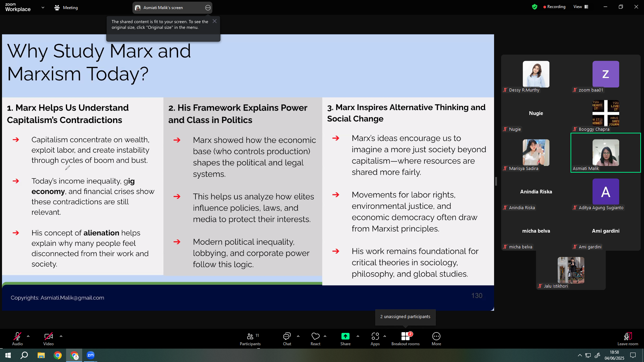Click the '2 unassigned participants' tooltip
Screen dimensions: 644x362
pos(405,317)
